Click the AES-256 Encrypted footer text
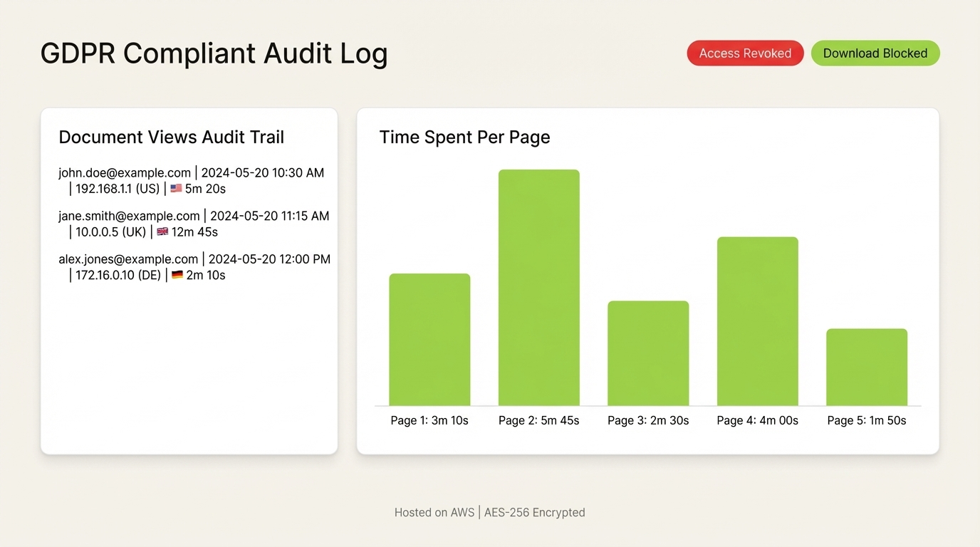The height and width of the screenshot is (547, 980). pos(534,512)
